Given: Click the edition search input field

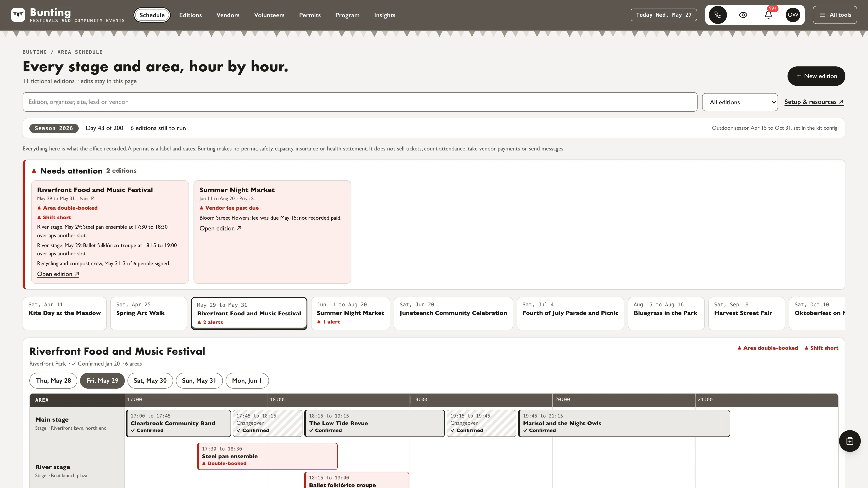Looking at the screenshot, I should [360, 102].
